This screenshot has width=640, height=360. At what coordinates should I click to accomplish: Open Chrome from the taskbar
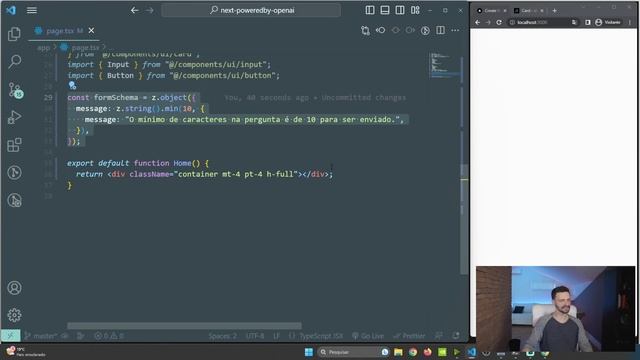click(x=413, y=352)
